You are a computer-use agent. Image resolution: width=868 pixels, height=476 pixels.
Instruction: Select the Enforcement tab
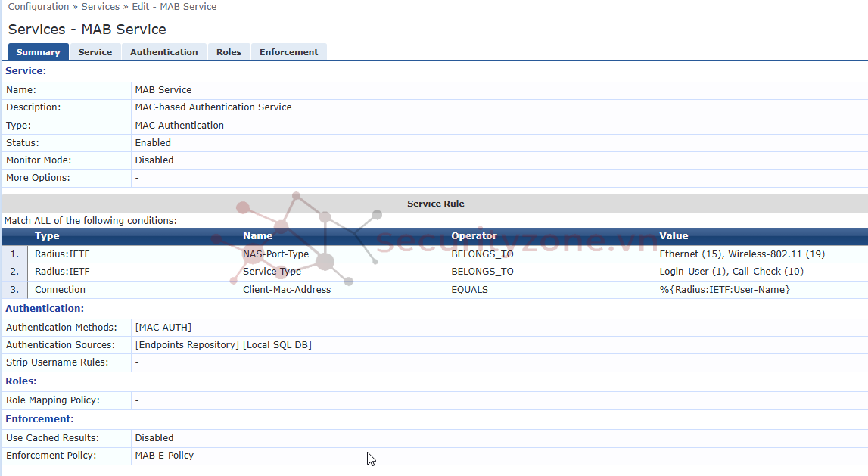[288, 52]
